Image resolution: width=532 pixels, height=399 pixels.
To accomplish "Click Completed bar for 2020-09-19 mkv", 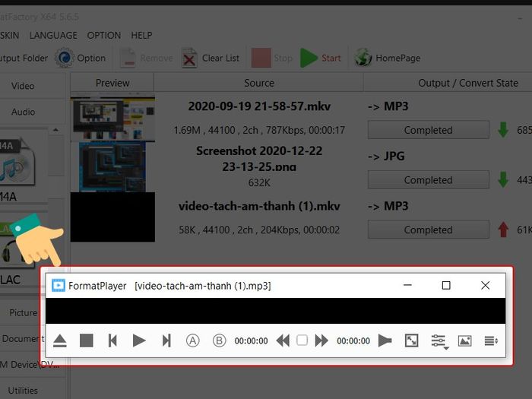I will click(428, 130).
